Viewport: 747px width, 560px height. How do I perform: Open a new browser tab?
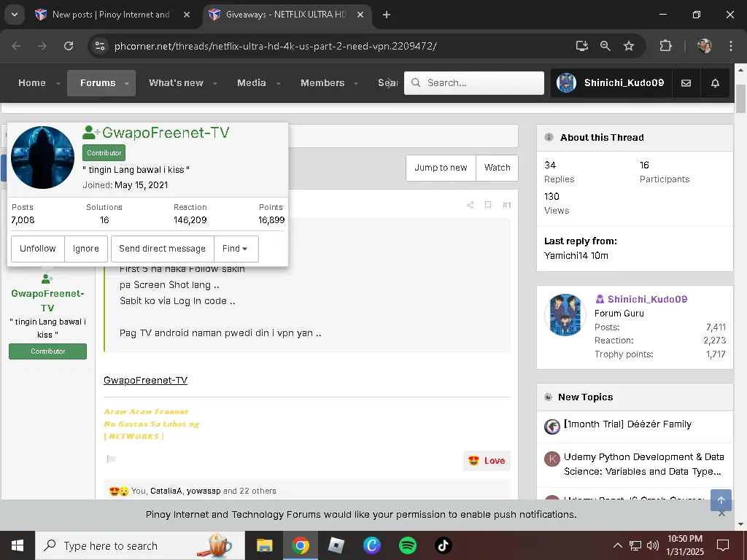point(387,15)
